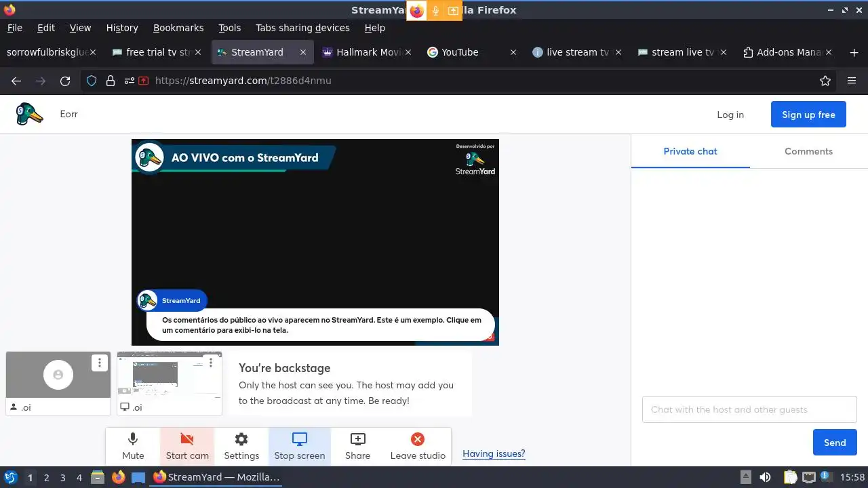868x488 pixels.
Task: Click the Log in link
Action: (730, 115)
